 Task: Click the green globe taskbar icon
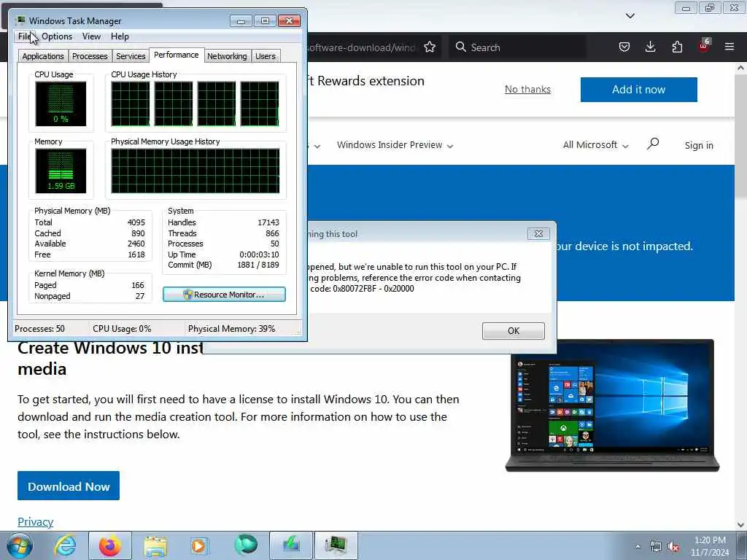[246, 545]
